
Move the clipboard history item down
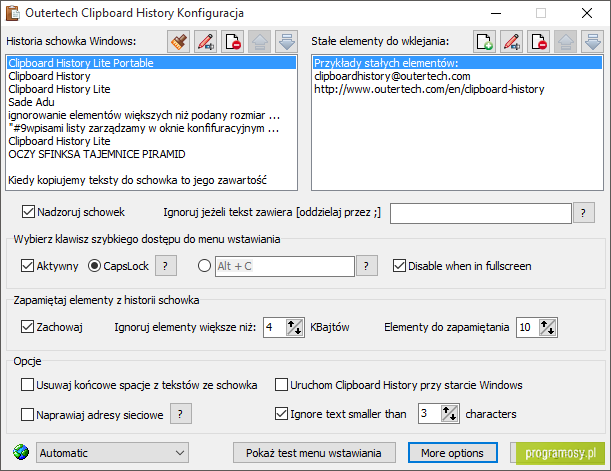[286, 41]
